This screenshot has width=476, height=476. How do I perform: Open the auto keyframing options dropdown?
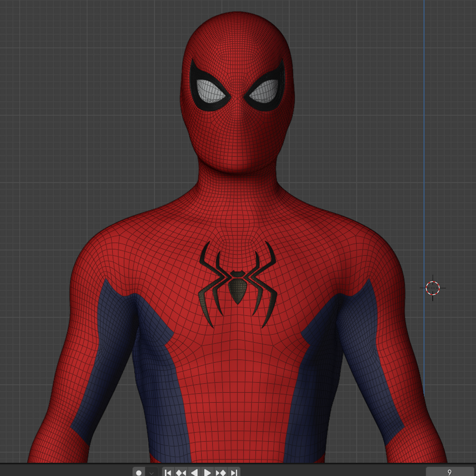151,472
